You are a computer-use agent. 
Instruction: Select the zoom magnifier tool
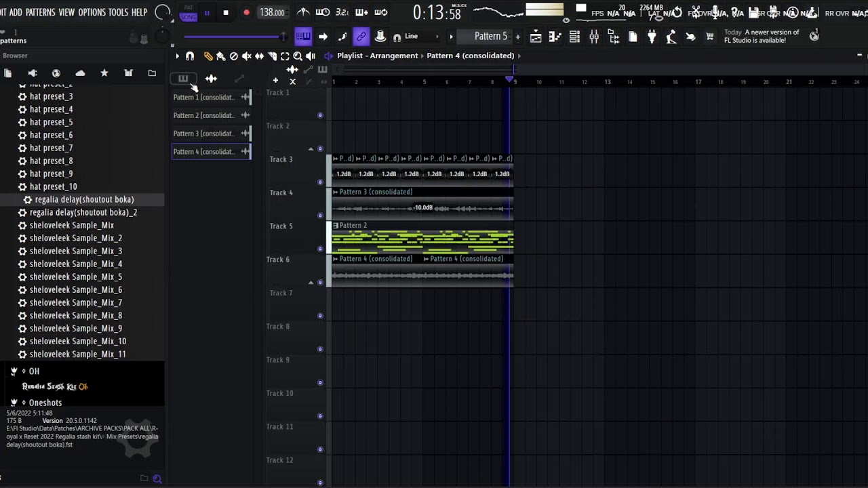tap(298, 56)
